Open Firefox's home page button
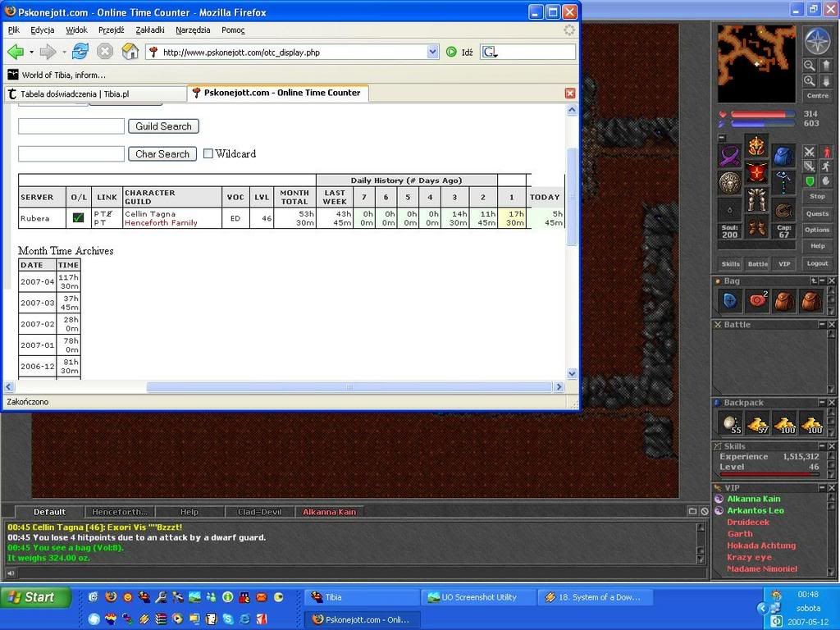 [x=130, y=52]
